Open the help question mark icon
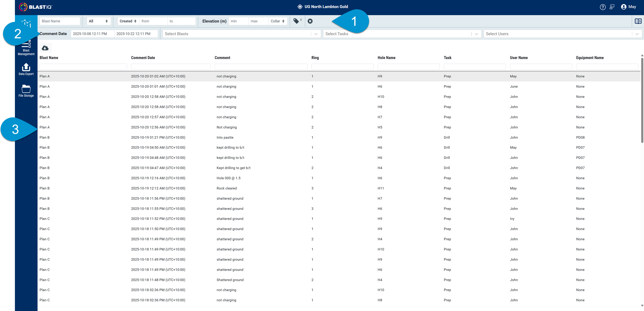The image size is (644, 311). (x=603, y=7)
